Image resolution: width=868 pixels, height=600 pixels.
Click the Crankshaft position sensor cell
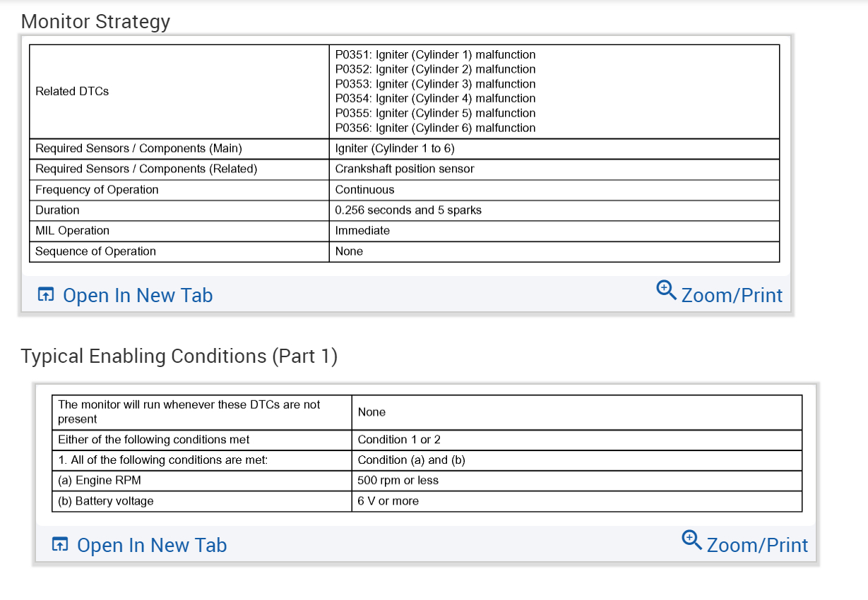pos(405,169)
